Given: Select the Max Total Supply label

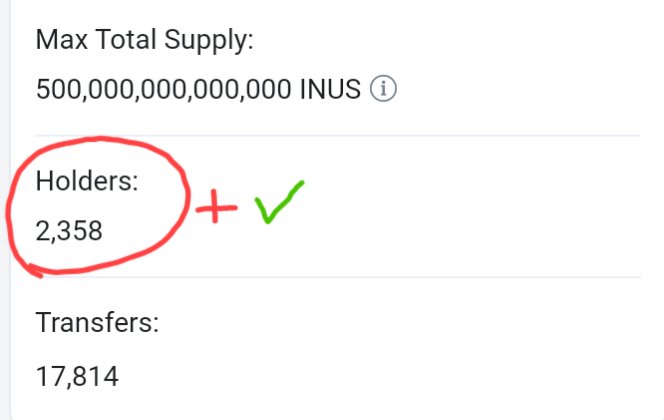Looking at the screenshot, I should pyautogui.click(x=144, y=41).
